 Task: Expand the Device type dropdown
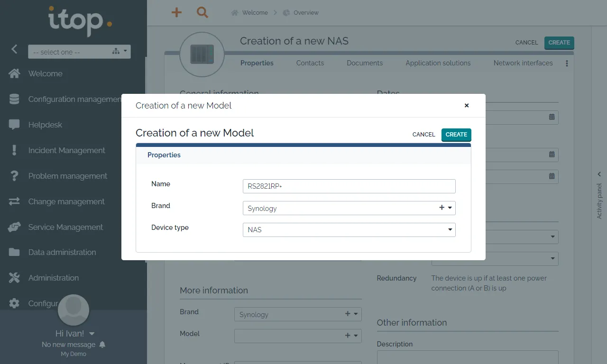[450, 230]
